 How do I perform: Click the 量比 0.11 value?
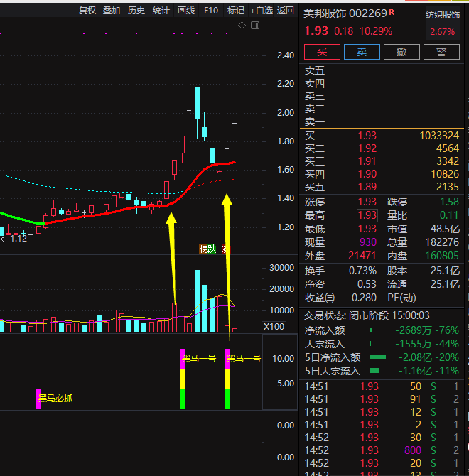pos(449,215)
